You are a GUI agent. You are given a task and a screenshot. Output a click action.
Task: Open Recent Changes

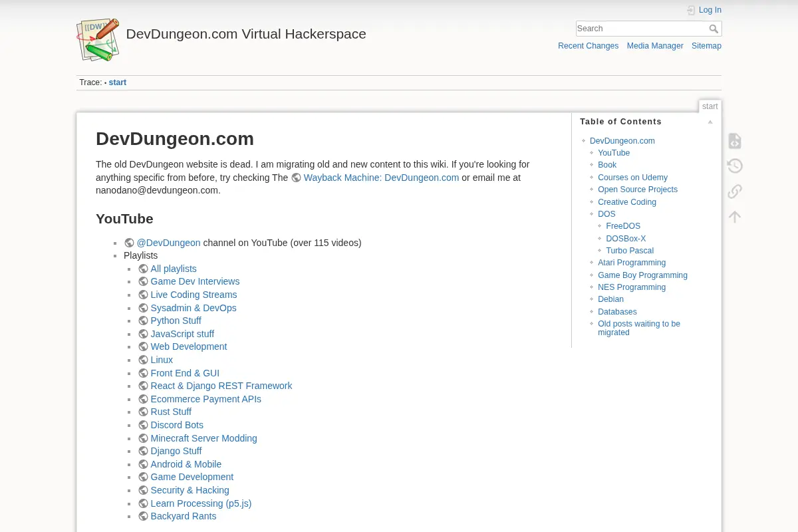(x=588, y=46)
